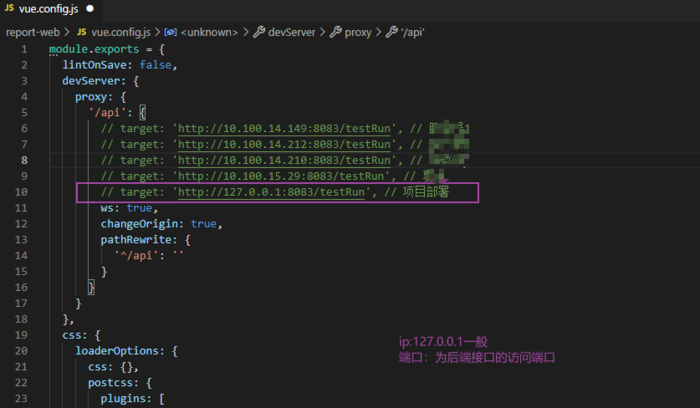Click wrench icon beside '/api' breadcrumb

pyautogui.click(x=392, y=32)
